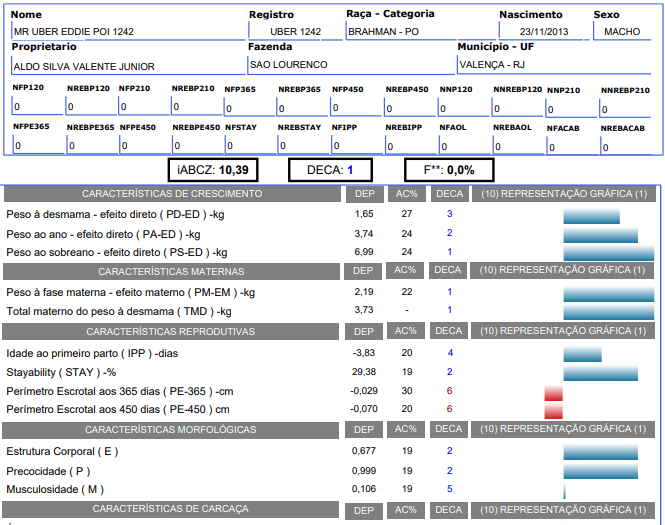Screen dimensions: 665x525
Task: Click the Nome field with MR UBER EDDIE
Action: point(125,32)
